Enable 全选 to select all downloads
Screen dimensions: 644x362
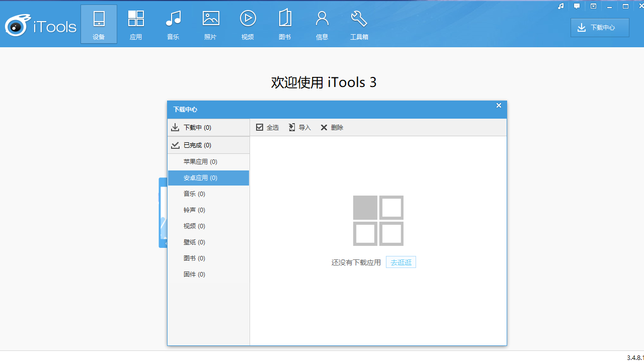(267, 127)
